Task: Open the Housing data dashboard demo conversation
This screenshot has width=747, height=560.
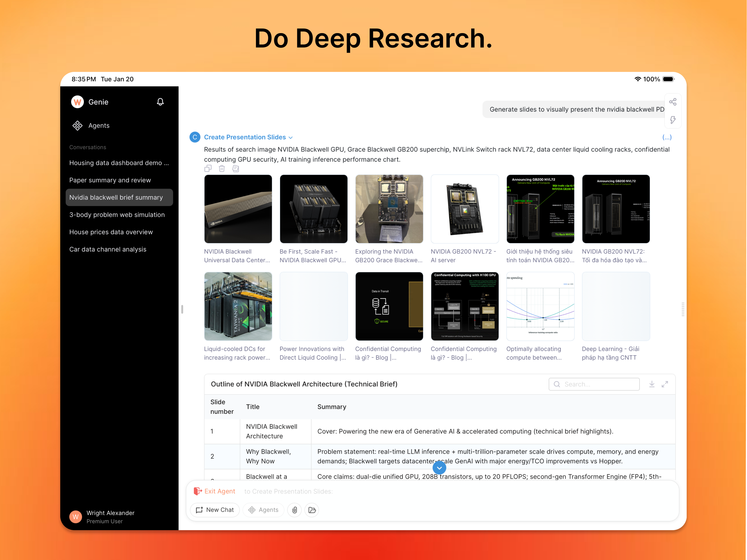Action: [x=119, y=163]
